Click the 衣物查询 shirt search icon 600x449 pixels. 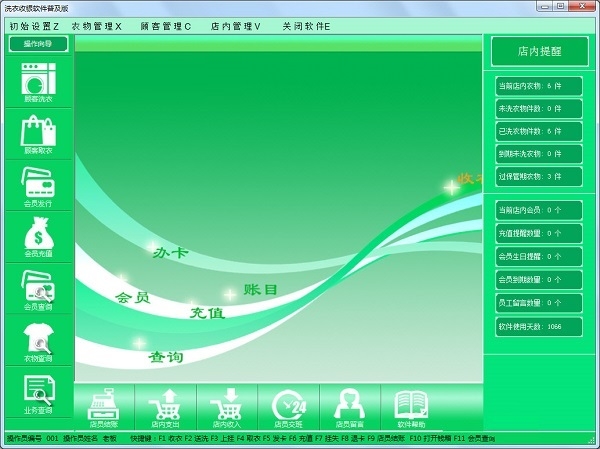38,338
